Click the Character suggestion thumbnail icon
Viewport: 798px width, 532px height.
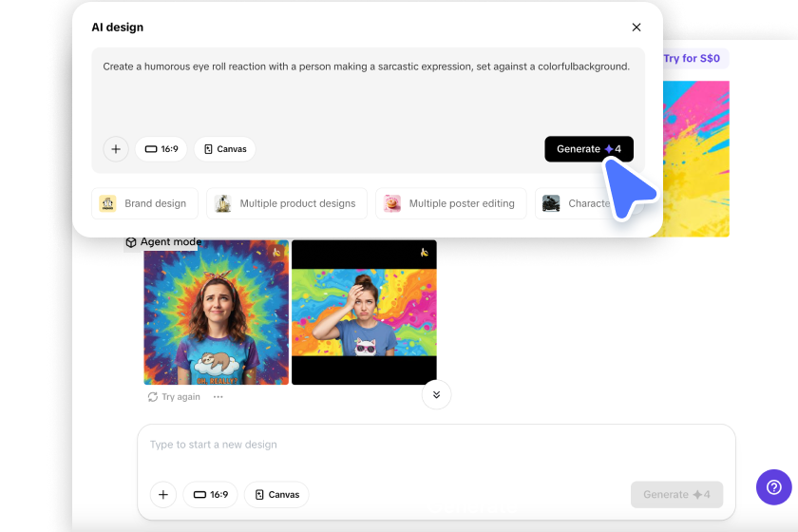point(551,203)
